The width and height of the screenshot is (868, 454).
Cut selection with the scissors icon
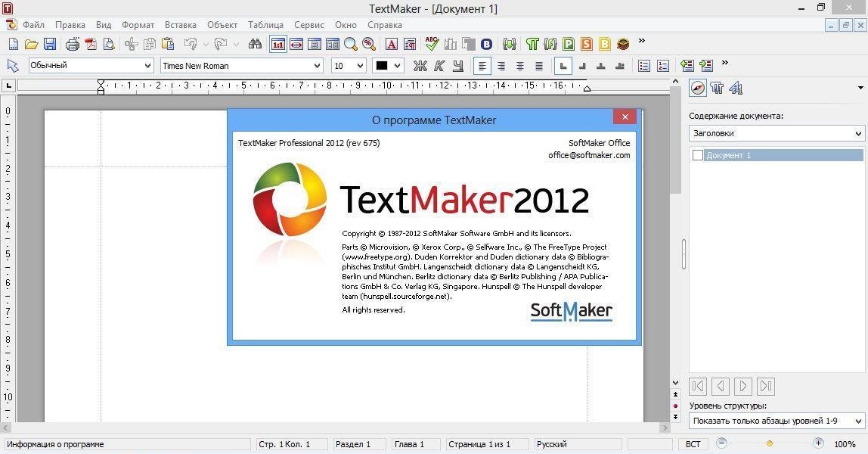coord(132,44)
